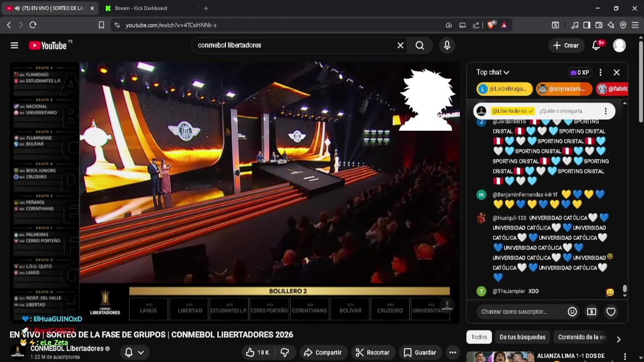
Task: Open the CONMEBOL Libertadores channel name
Action: pos(67,348)
